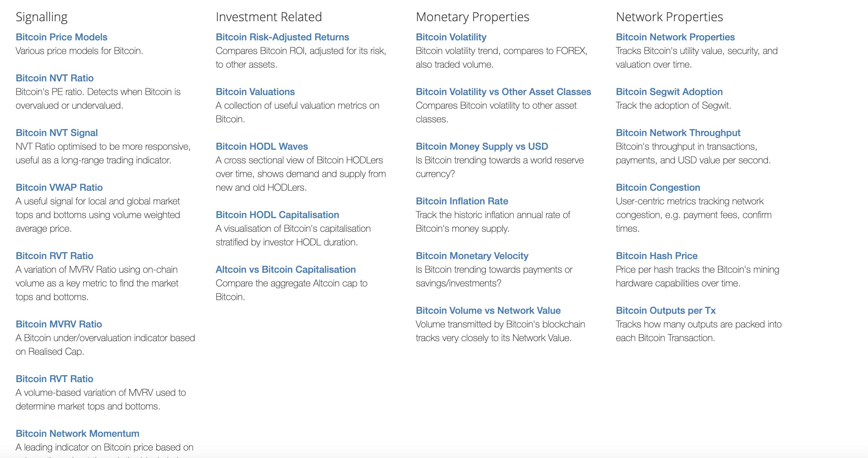Image resolution: width=868 pixels, height=458 pixels.
Task: Click the Bitcoin Monetary Velocity link
Action: click(472, 256)
